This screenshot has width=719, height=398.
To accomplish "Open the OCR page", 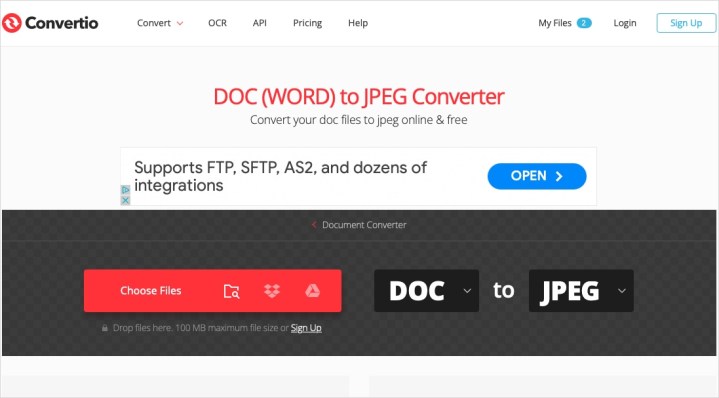I will 217,23.
